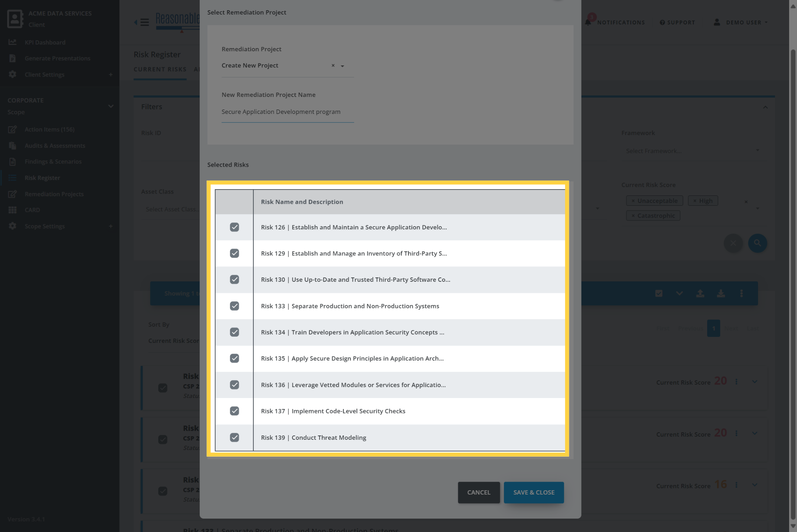Open the Remediation Project dropdown arrow
The height and width of the screenshot is (532, 797).
(342, 66)
